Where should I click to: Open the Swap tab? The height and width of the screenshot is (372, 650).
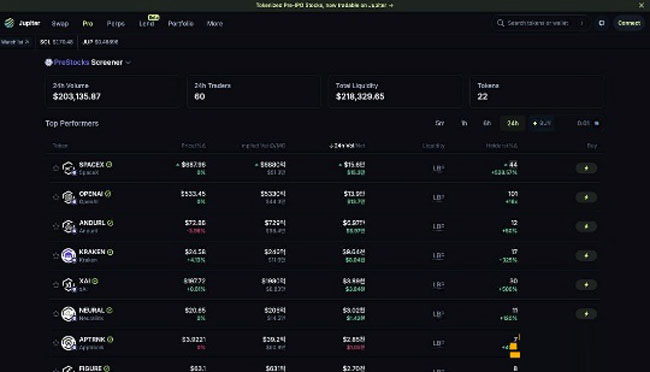60,24
